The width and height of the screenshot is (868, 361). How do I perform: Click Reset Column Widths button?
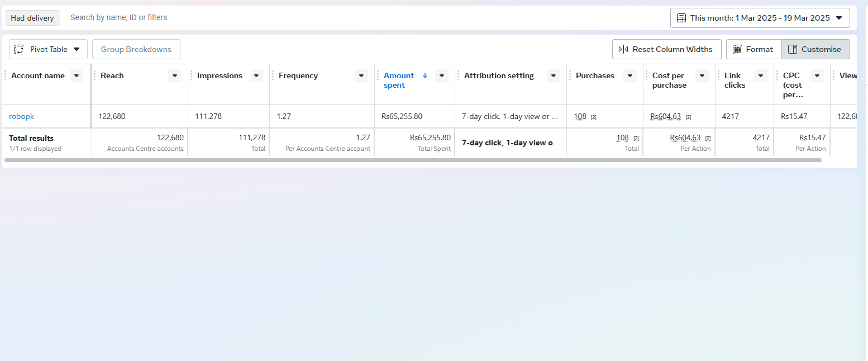click(x=666, y=49)
